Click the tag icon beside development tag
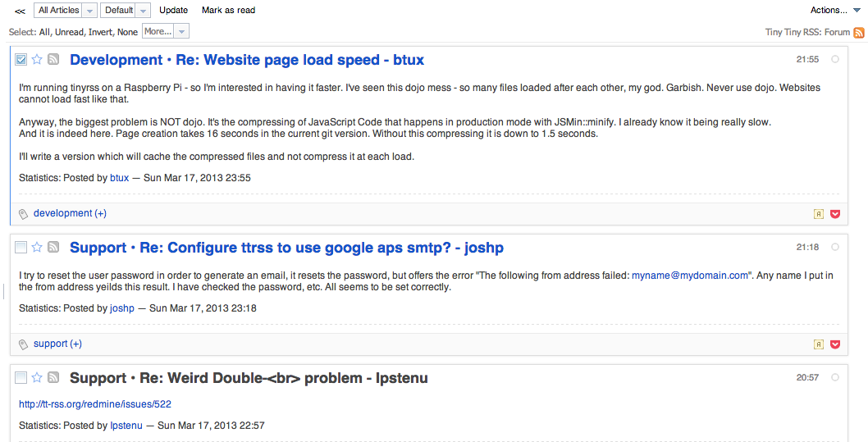Viewport: 868px width, 442px height. (23, 214)
